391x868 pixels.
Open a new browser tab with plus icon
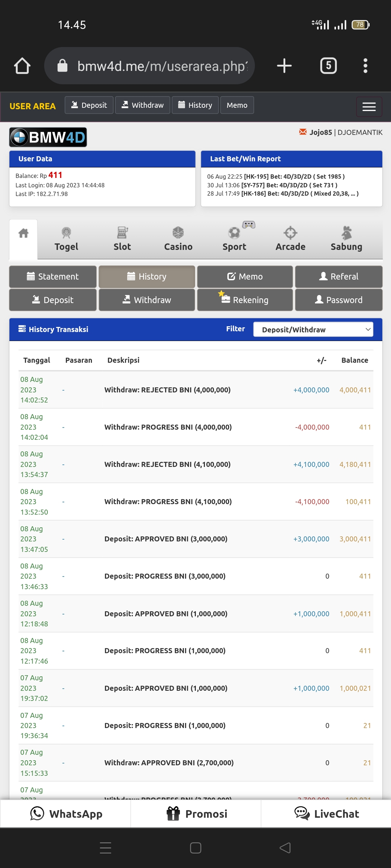tap(284, 66)
